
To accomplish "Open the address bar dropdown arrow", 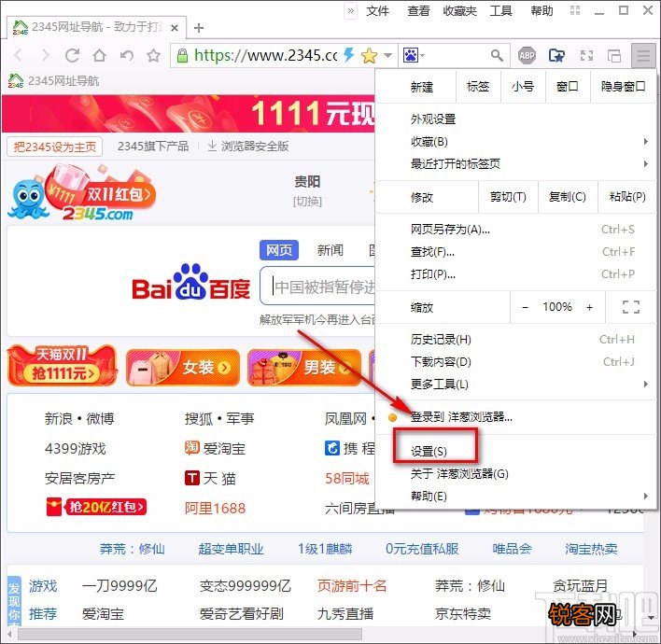I will 387,55.
